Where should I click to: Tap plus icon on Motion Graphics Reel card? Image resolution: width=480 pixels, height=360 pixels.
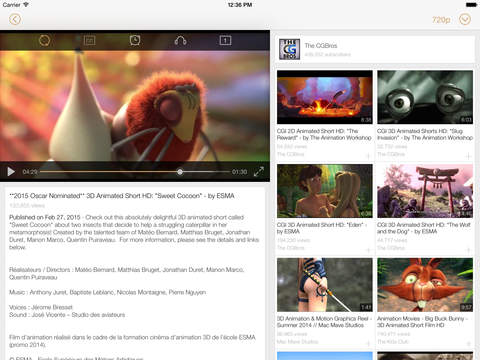368,343
